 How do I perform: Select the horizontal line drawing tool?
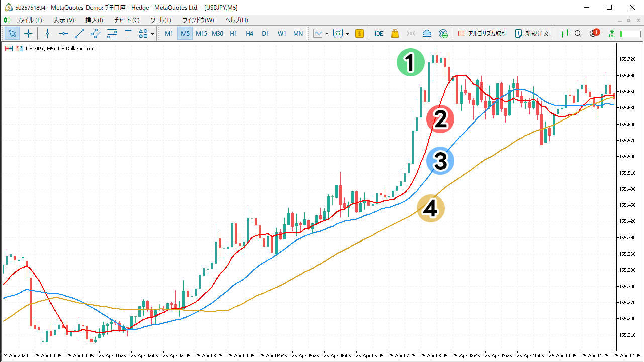click(x=63, y=34)
